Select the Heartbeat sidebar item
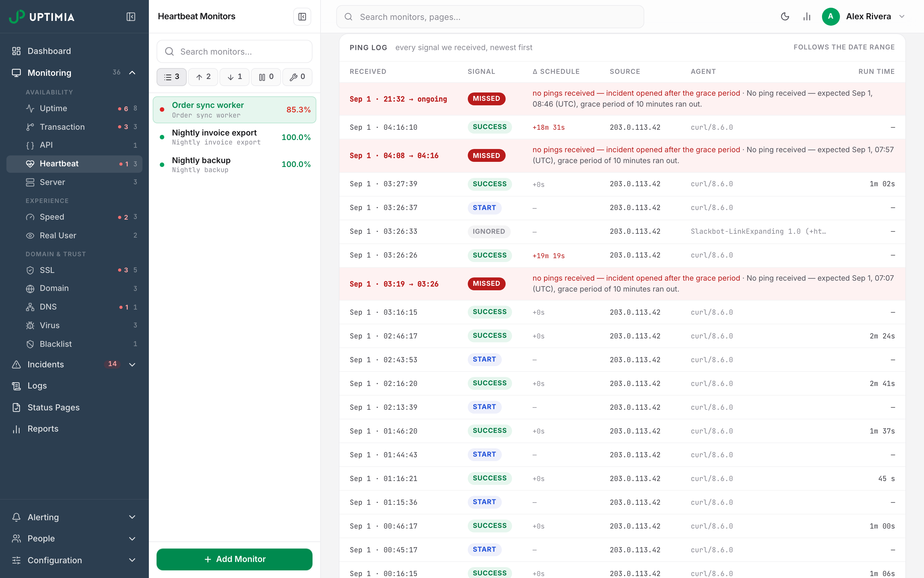 pyautogui.click(x=74, y=164)
